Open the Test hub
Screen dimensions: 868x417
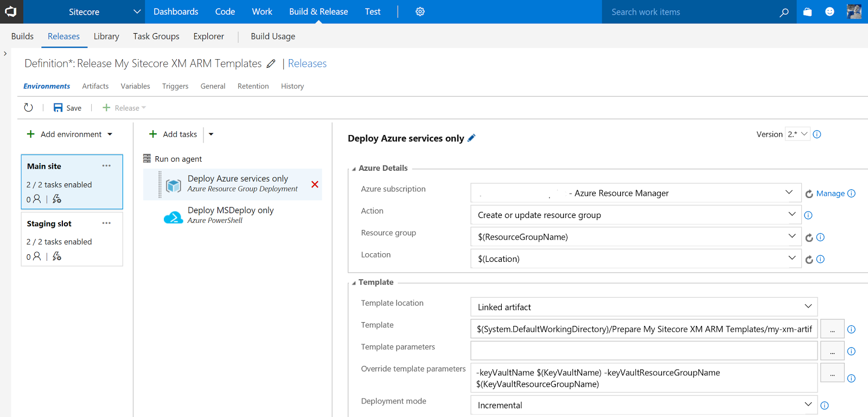pos(373,11)
